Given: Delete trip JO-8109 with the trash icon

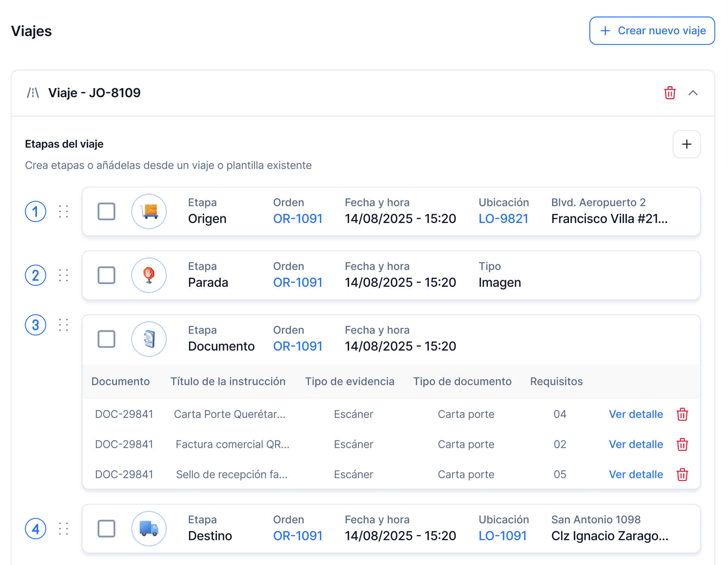Looking at the screenshot, I should tap(670, 93).
